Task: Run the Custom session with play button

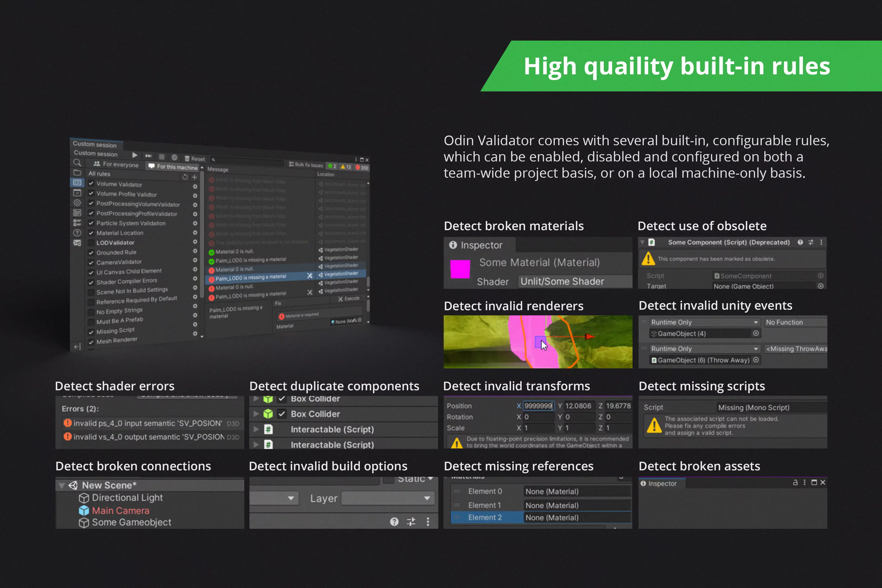Action: point(135,155)
